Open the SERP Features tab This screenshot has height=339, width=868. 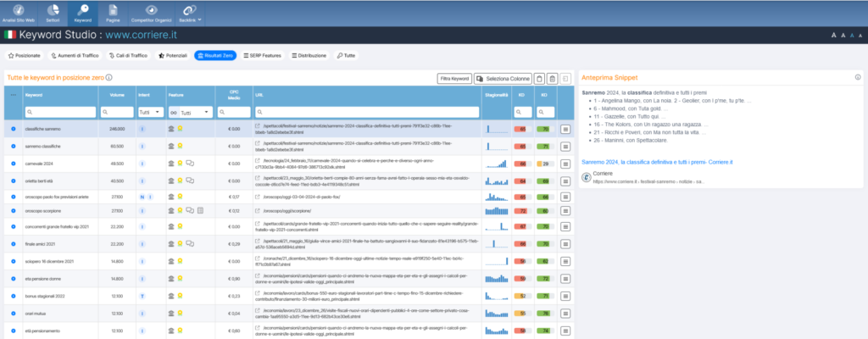[x=263, y=55]
